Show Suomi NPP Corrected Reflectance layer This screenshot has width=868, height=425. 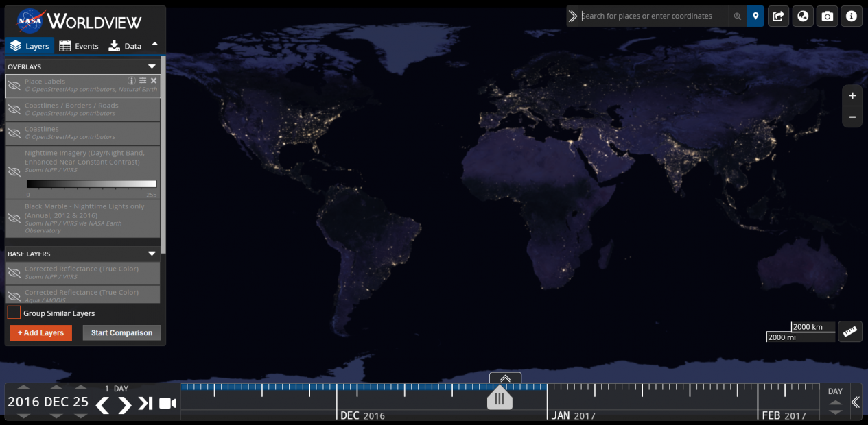point(14,273)
